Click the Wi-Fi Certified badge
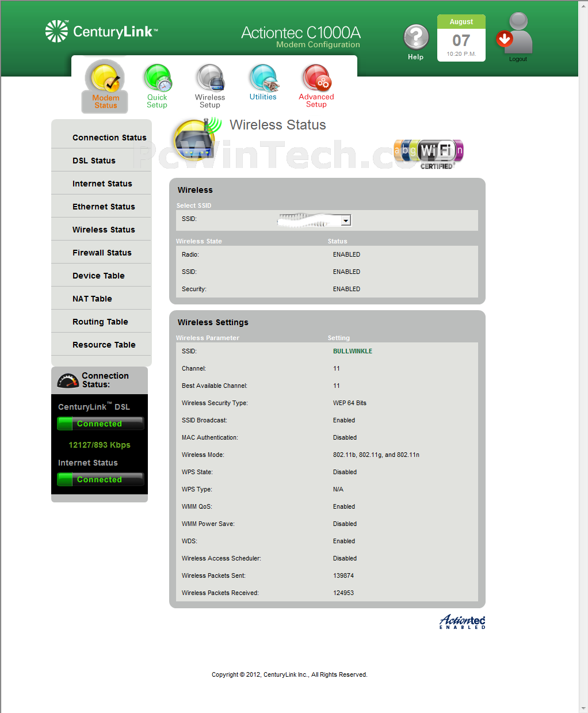Image resolution: width=588 pixels, height=713 pixels. click(x=429, y=154)
